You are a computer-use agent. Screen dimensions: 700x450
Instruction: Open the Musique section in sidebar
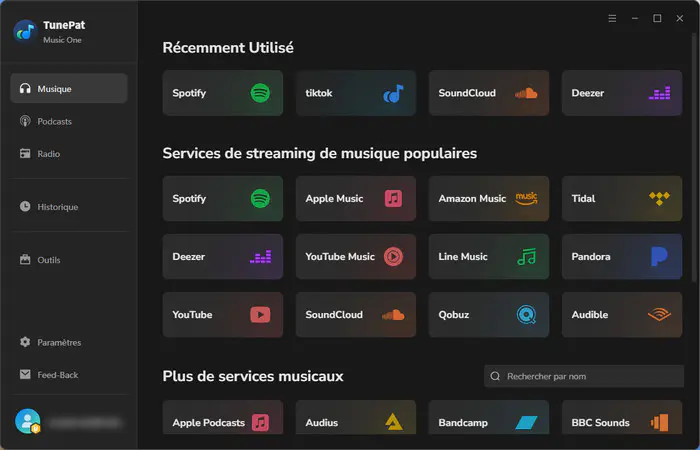69,88
